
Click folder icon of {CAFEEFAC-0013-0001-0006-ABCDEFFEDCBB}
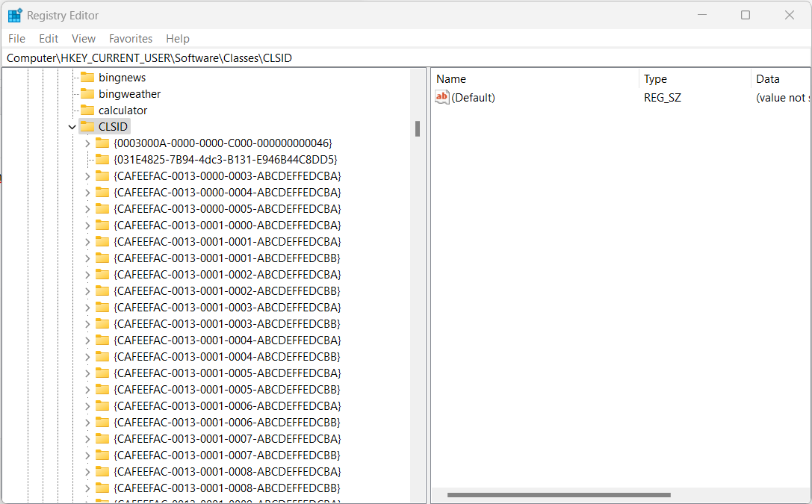(102, 423)
